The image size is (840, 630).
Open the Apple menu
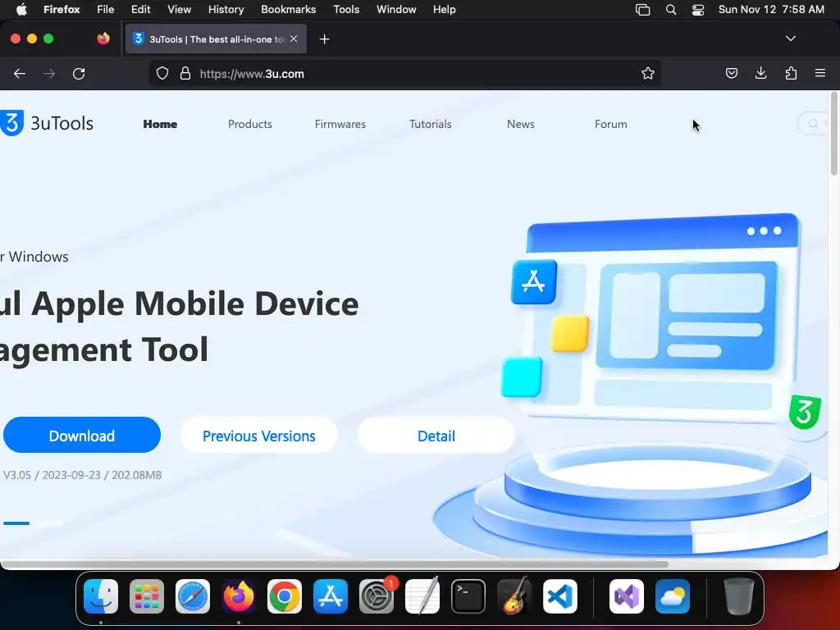point(21,10)
